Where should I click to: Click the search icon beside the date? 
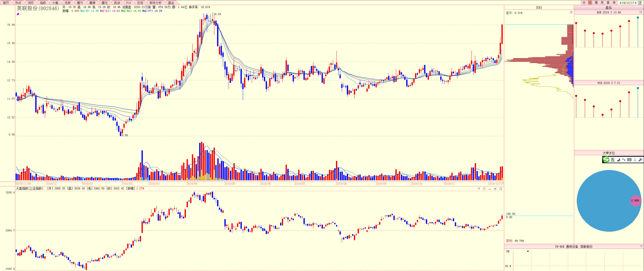click(640, 3)
